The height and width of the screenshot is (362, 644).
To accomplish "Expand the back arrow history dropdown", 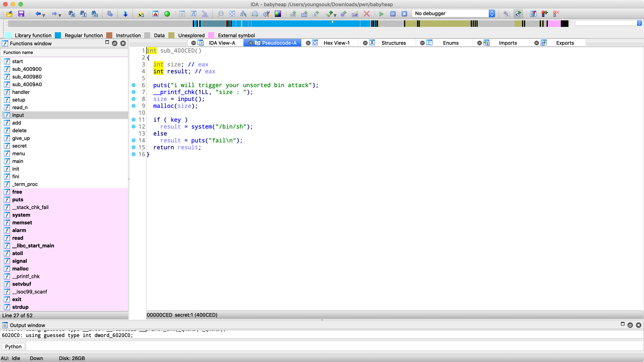I will click(x=44, y=15).
